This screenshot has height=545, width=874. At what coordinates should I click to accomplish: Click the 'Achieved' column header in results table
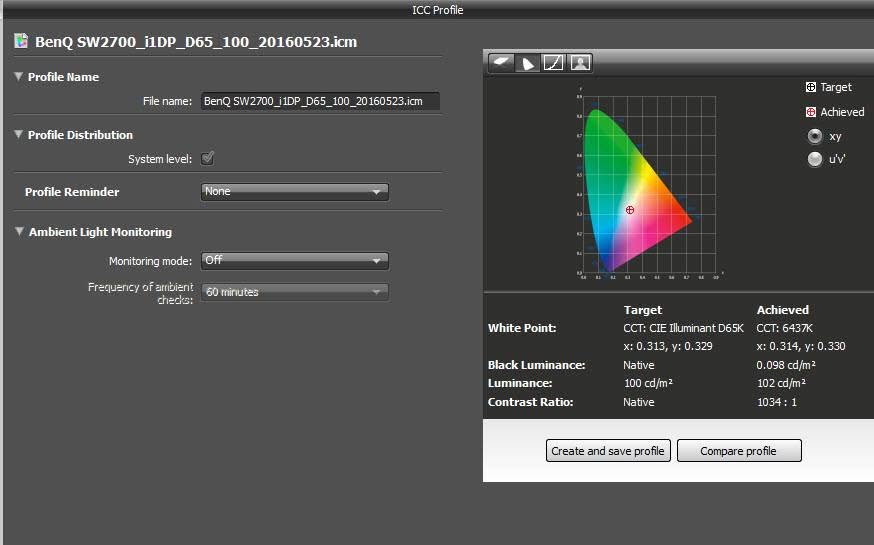[783, 310]
